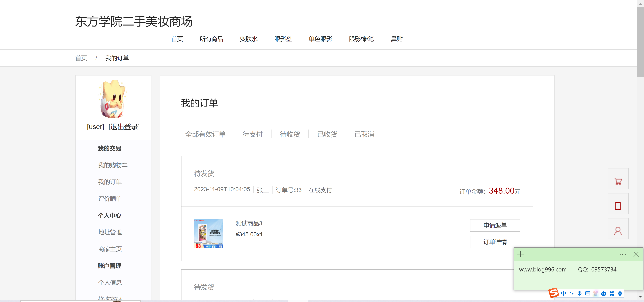The image size is (644, 302).
Task: Click www.blog996.com text in sticky note
Action: point(543,269)
